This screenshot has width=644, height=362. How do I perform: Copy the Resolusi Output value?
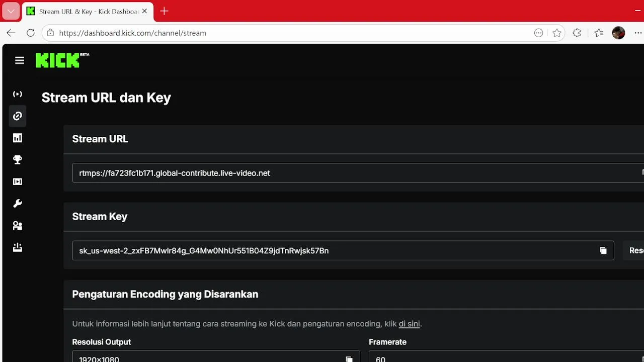tap(349, 359)
